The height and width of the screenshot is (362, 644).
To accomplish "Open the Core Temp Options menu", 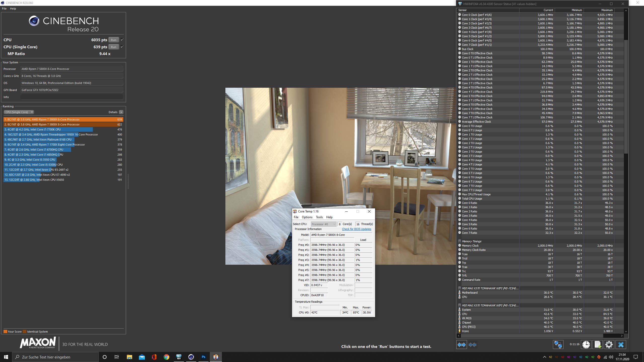I will point(307,217).
